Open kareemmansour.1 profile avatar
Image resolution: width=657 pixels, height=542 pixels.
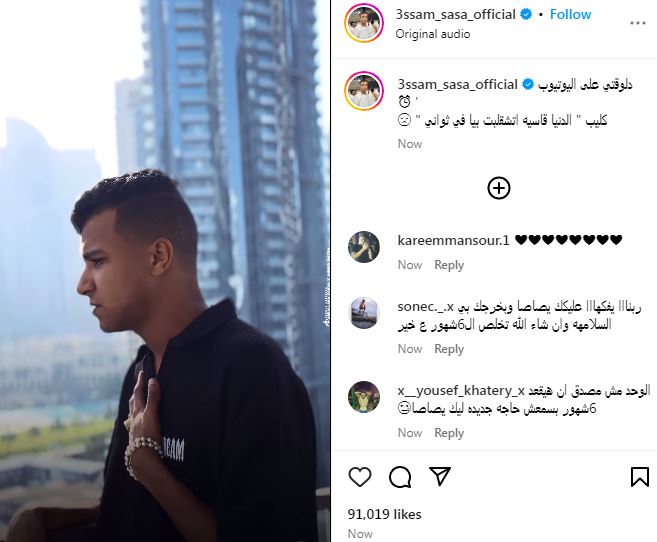[x=364, y=247]
